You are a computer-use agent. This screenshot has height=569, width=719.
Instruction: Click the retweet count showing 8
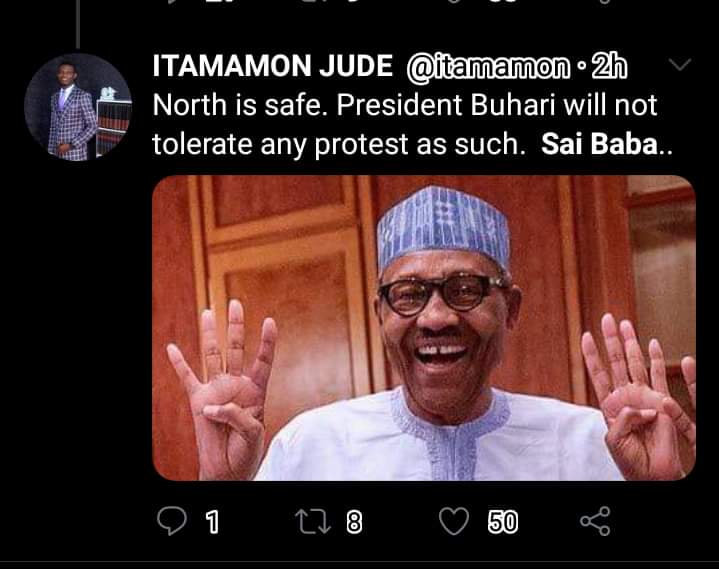click(x=354, y=521)
